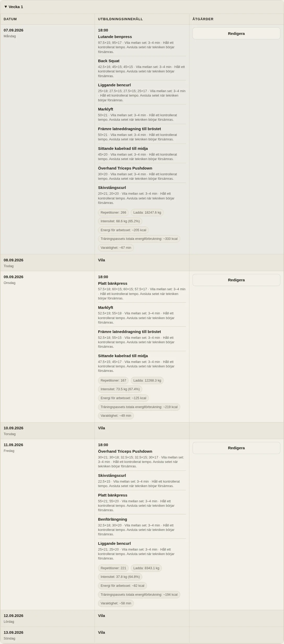Click Redigera for Wednesday 09.09.2026
This screenshot has width=284, height=644.
[x=236, y=280]
